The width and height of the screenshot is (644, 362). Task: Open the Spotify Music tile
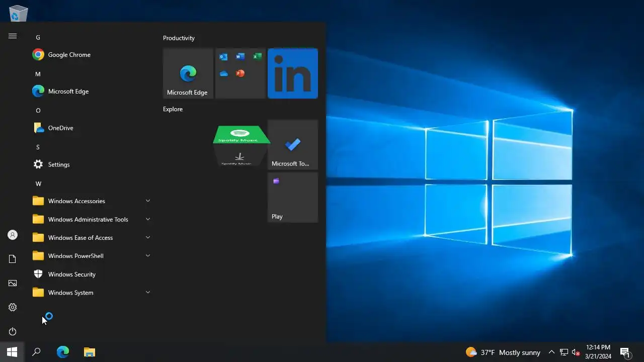pyautogui.click(x=240, y=145)
